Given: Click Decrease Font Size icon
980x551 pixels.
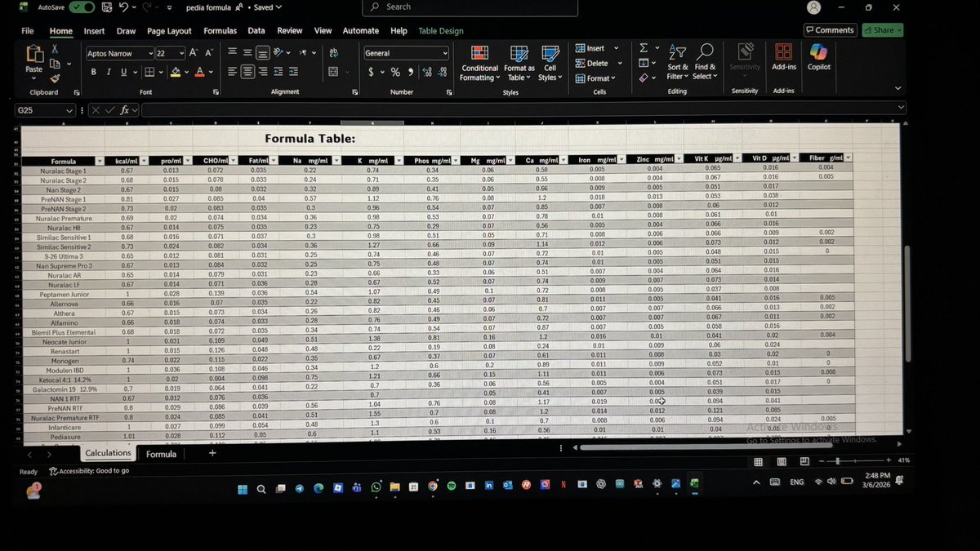Looking at the screenshot, I should pyautogui.click(x=207, y=53).
